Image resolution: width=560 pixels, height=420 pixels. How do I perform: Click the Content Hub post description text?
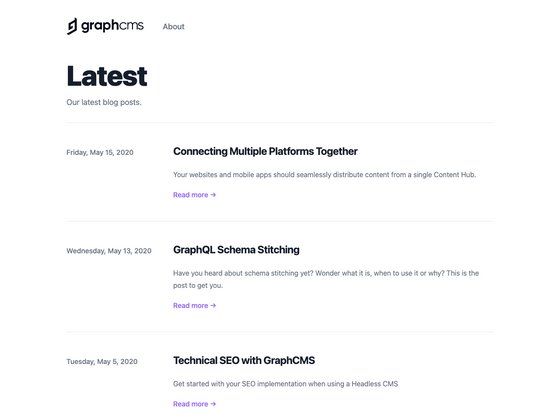pos(324,175)
